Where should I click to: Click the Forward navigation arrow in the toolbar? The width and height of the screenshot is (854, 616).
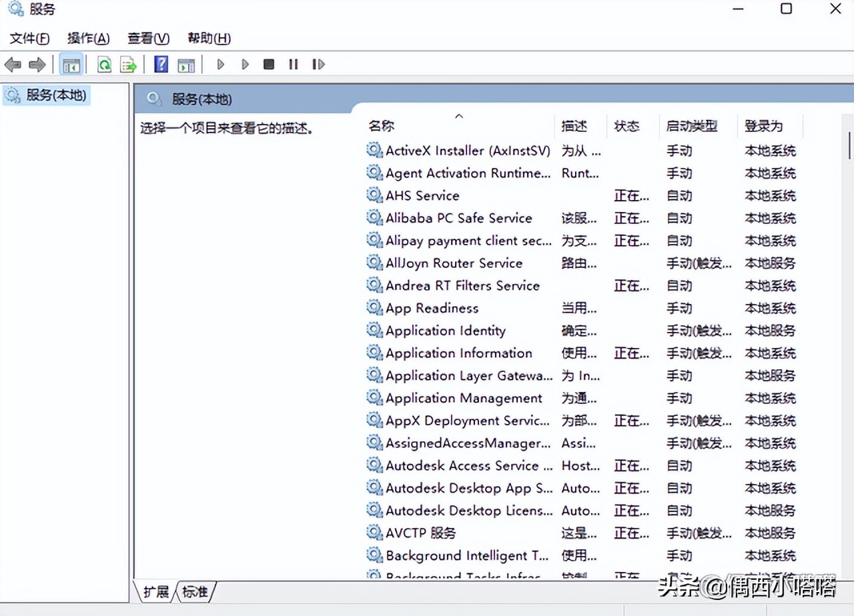coord(37,64)
